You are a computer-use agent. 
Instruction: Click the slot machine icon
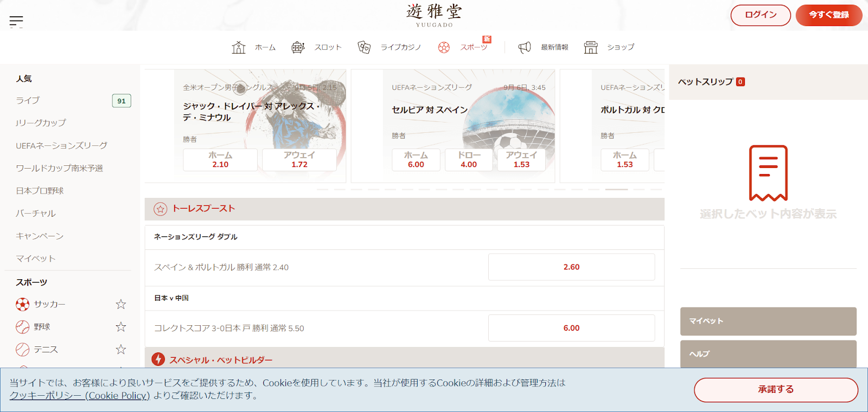pos(298,47)
